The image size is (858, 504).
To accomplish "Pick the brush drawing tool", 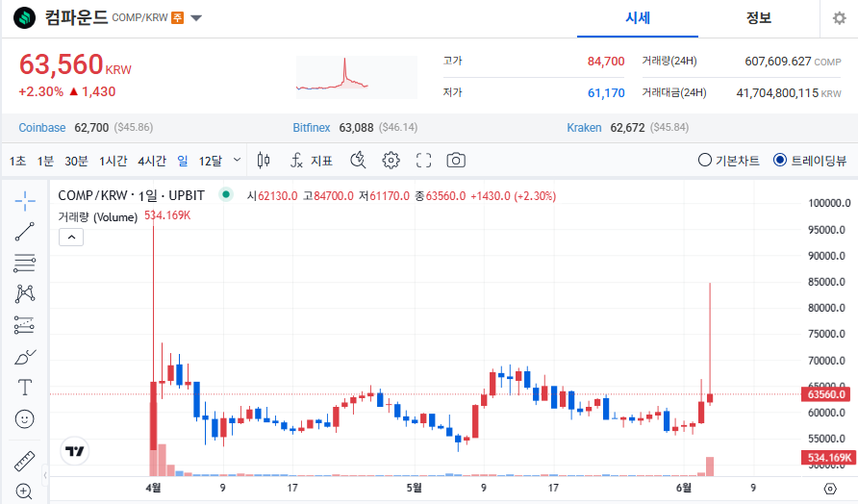I will click(x=25, y=357).
